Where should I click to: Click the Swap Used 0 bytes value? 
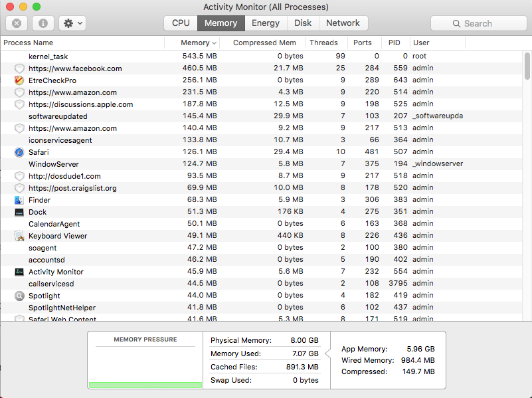[306, 380]
